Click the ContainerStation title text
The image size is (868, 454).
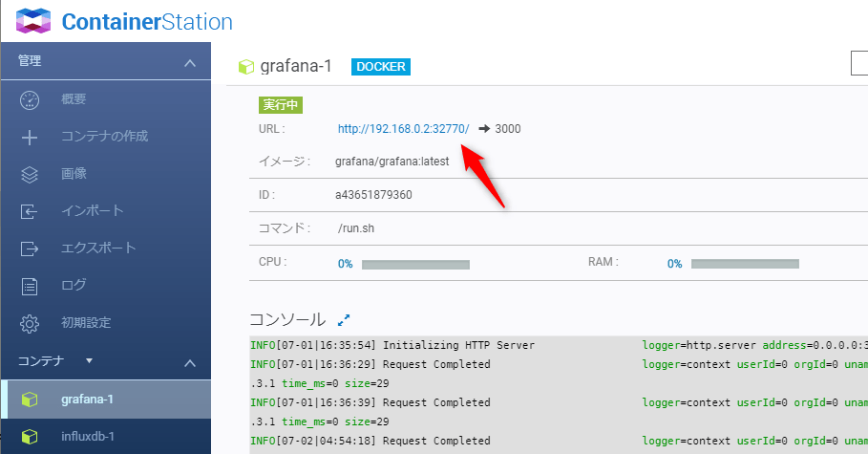pos(147,22)
